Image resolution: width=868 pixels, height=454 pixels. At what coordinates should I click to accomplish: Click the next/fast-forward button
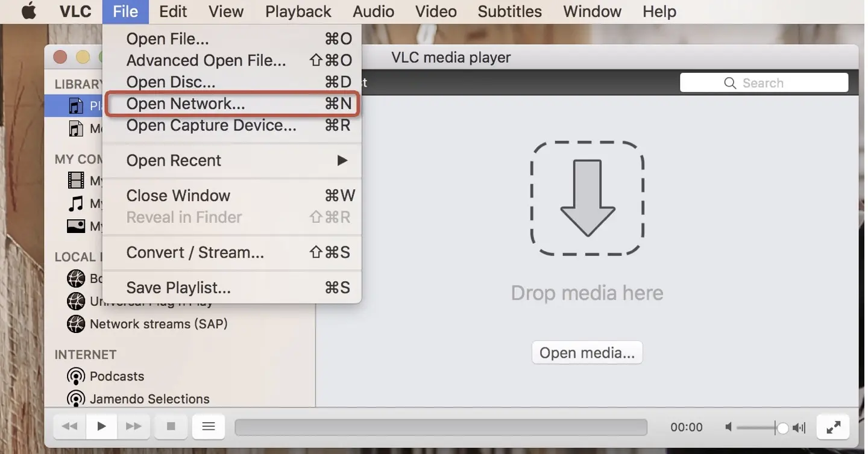(133, 426)
